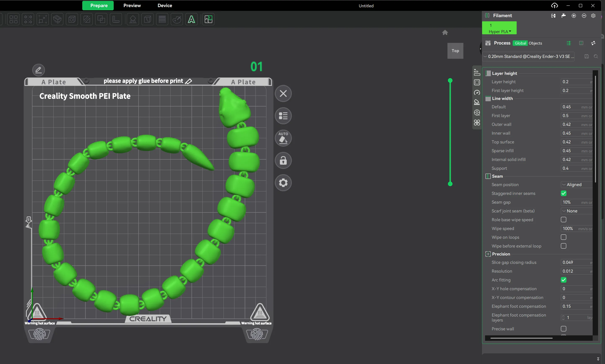Image resolution: width=605 pixels, height=364 pixels.
Task: Uncheck Arc fitting
Action: [x=564, y=280]
